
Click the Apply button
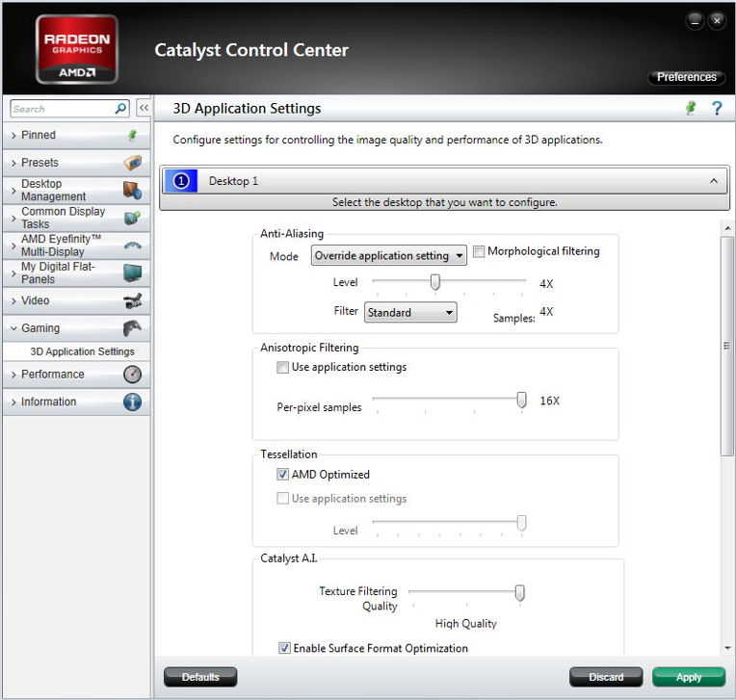click(689, 677)
